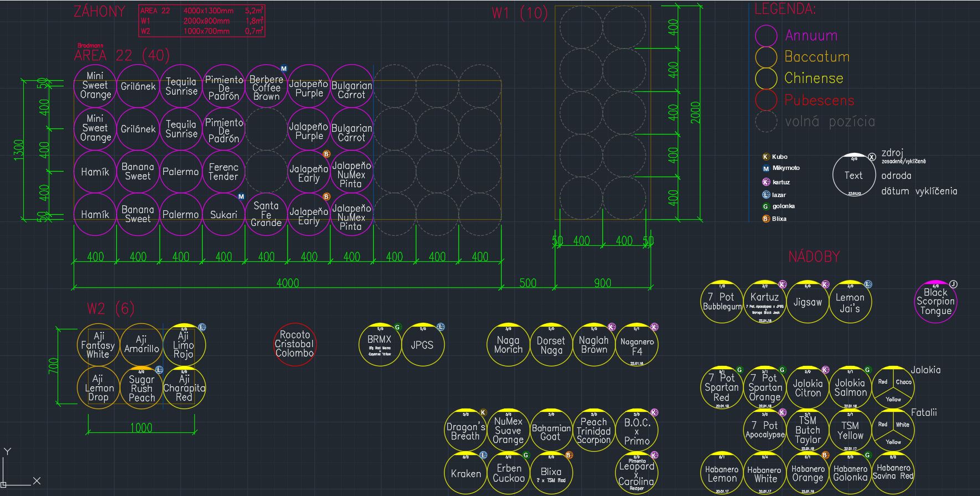980x496 pixels.
Task: Click the M badge on Berbere Coffee Brown
Action: pyautogui.click(x=283, y=69)
